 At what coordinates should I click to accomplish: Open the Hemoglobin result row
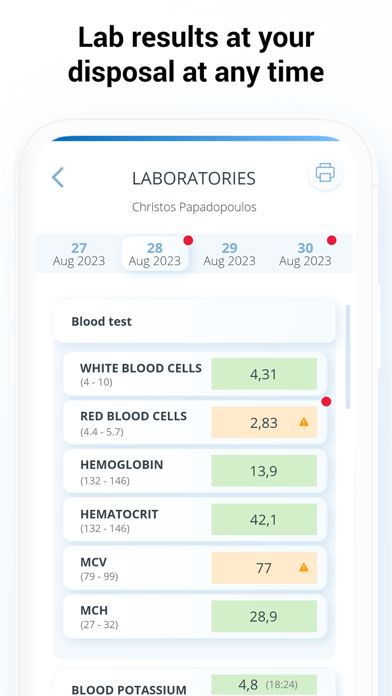195,471
